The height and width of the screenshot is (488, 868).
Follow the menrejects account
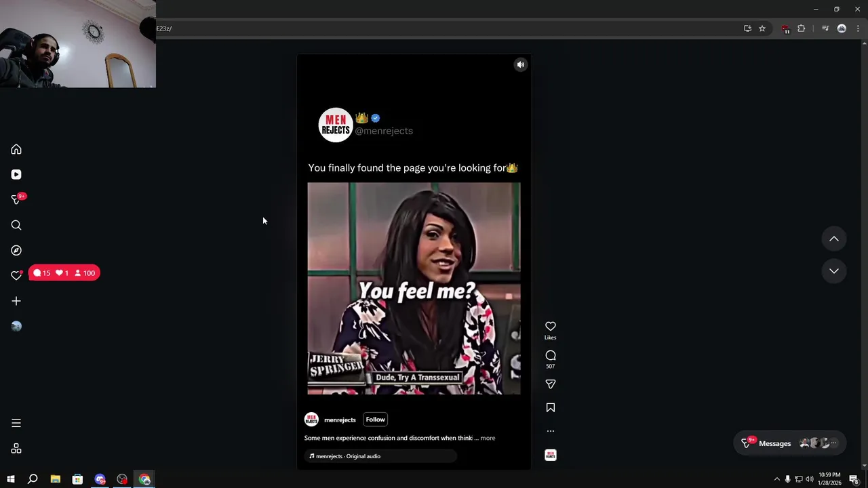[x=375, y=420]
